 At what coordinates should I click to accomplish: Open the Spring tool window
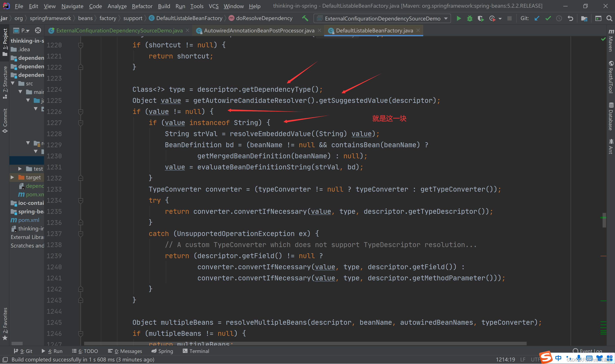[162, 351]
